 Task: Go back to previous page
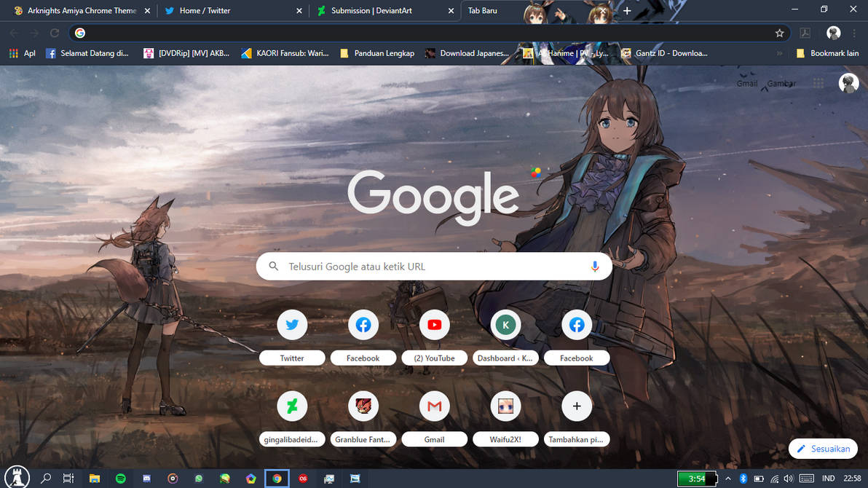tap(15, 34)
